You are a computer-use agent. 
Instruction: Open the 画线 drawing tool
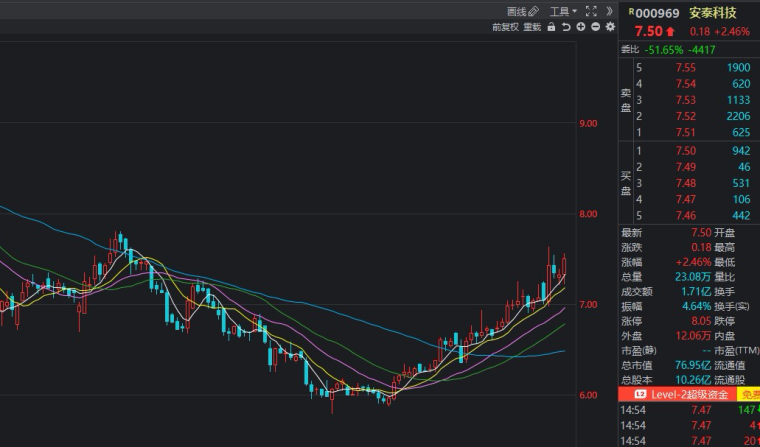pyautogui.click(x=522, y=12)
